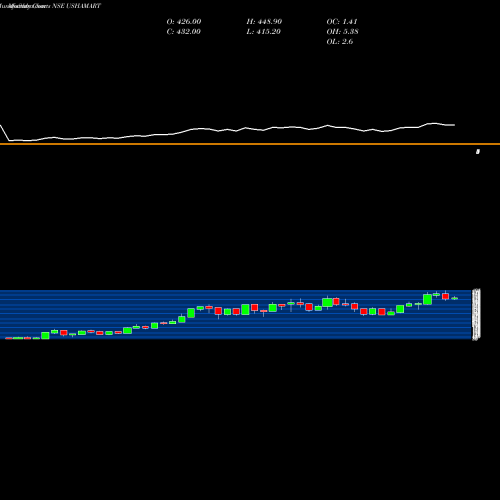Select the high value 'H: 448.90'

[264, 21]
